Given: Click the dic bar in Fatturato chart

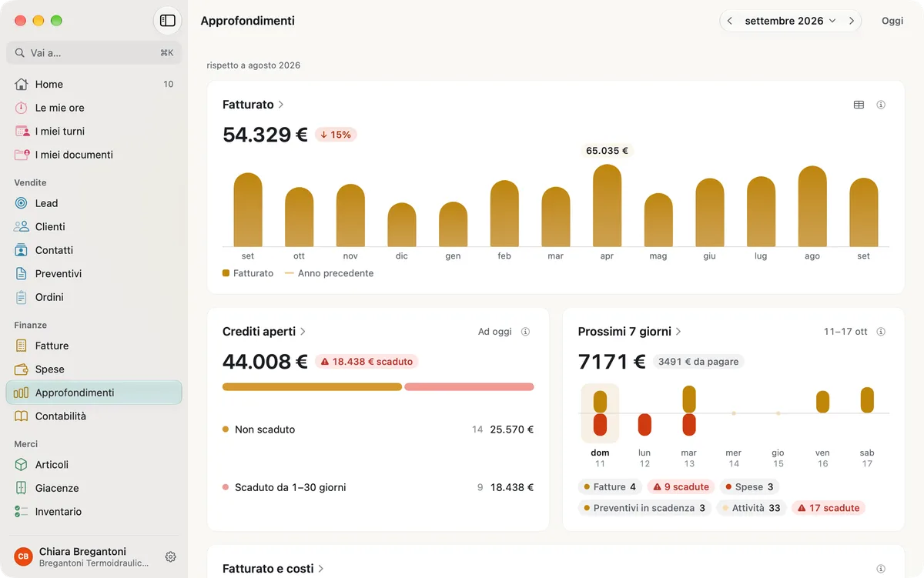Looking at the screenshot, I should point(402,225).
